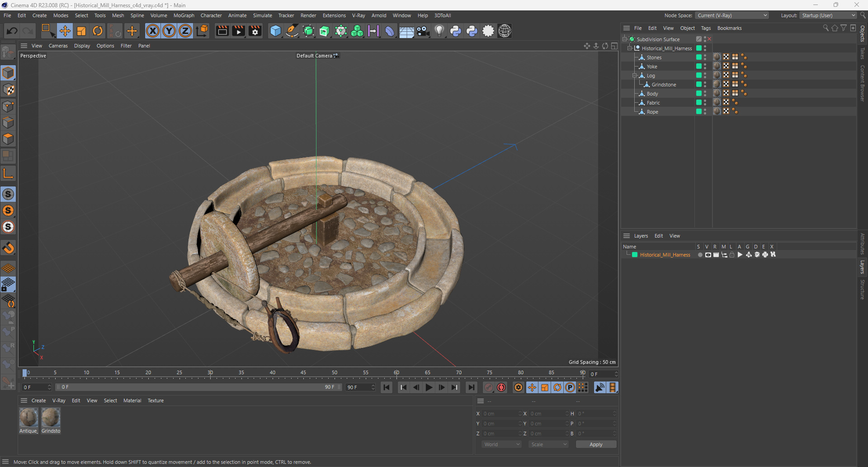
Task: Add a Cube primitive object
Action: click(x=275, y=31)
